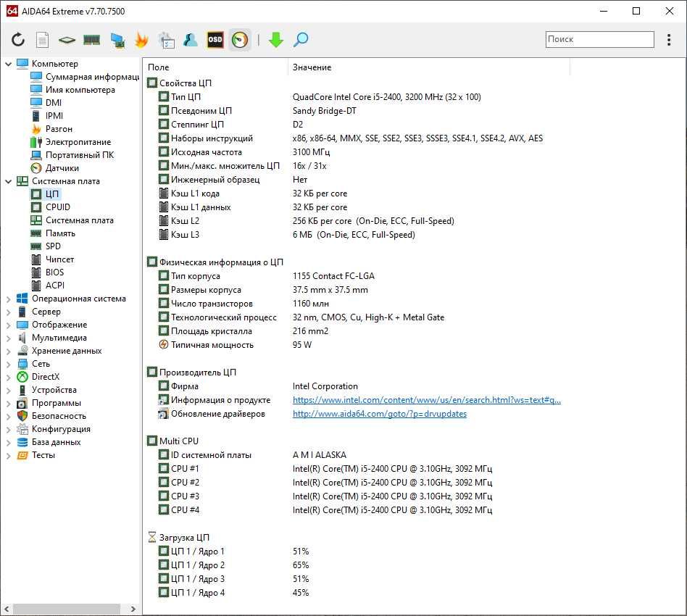Expand the DirectX tree node
The height and width of the screenshot is (616, 687).
point(8,378)
